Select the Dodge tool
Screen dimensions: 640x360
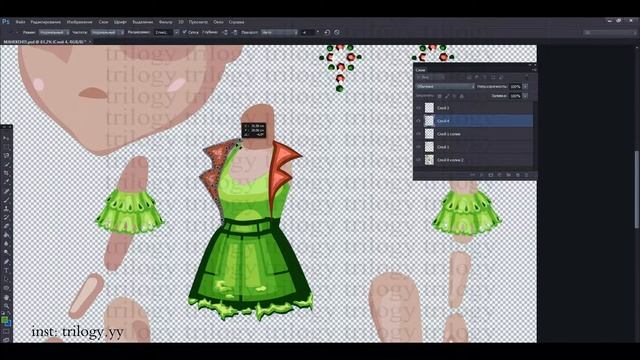pos(6,252)
